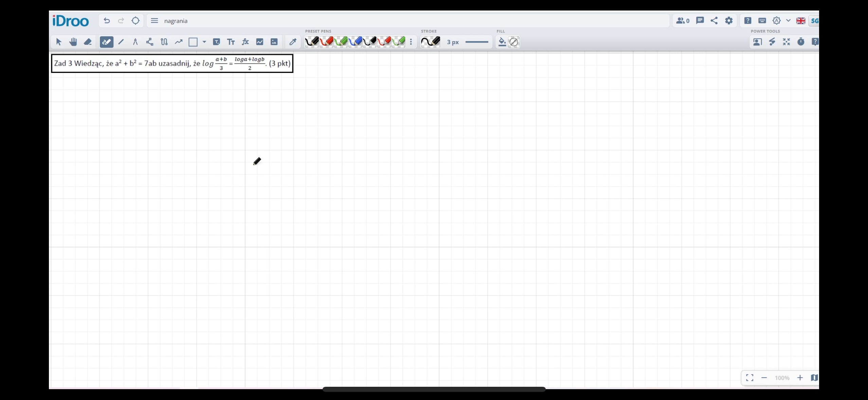The width and height of the screenshot is (868, 400).
Task: Expand the shape tool dropdown arrow
Action: (x=204, y=42)
